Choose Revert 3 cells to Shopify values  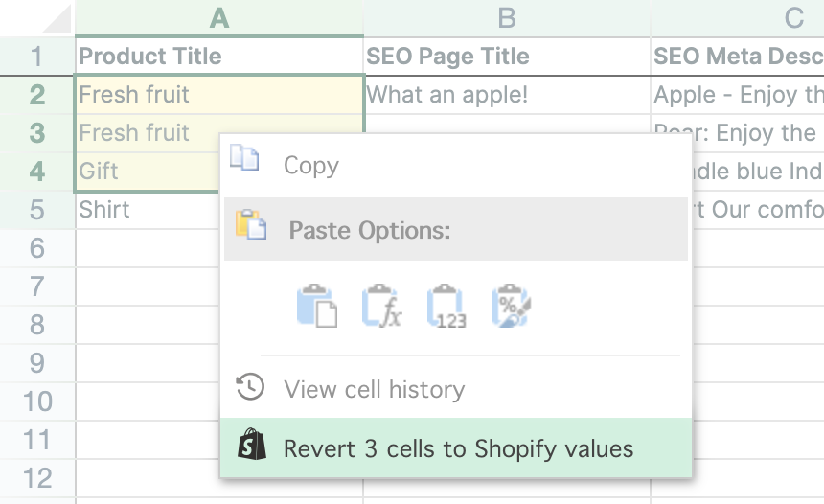coord(456,448)
